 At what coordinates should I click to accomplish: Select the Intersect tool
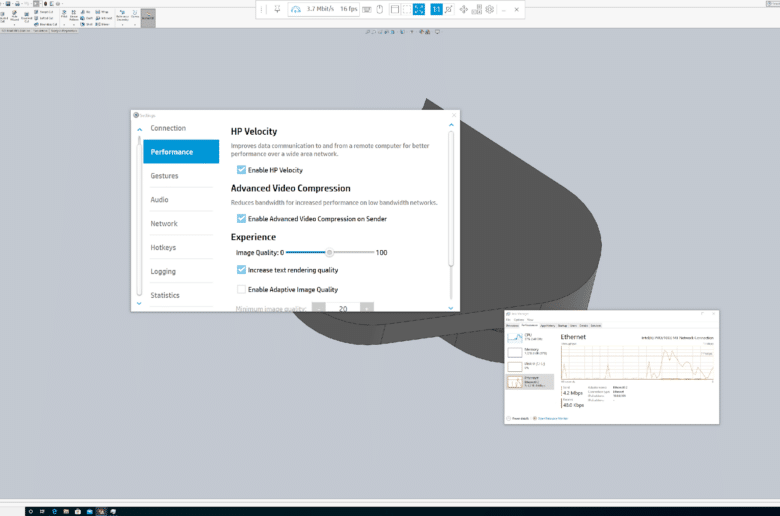click(x=103, y=18)
